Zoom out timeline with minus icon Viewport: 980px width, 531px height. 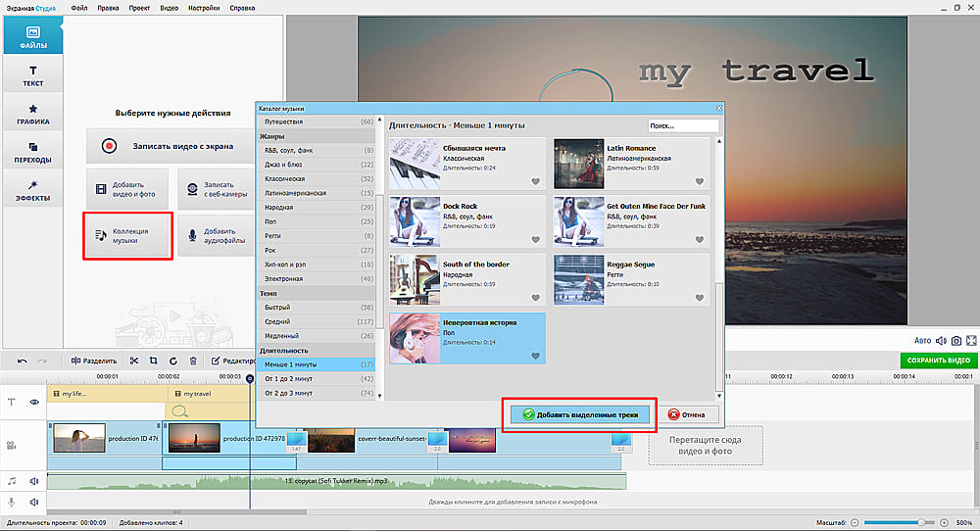click(x=855, y=522)
